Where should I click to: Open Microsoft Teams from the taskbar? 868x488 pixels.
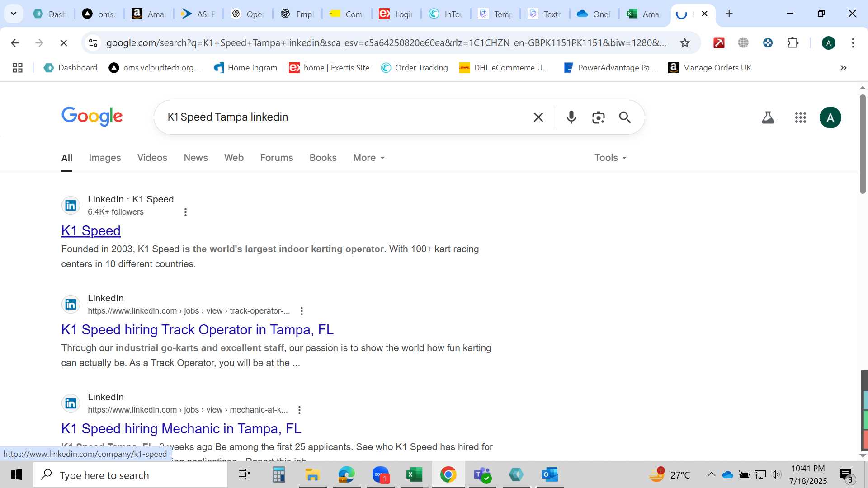click(x=482, y=475)
